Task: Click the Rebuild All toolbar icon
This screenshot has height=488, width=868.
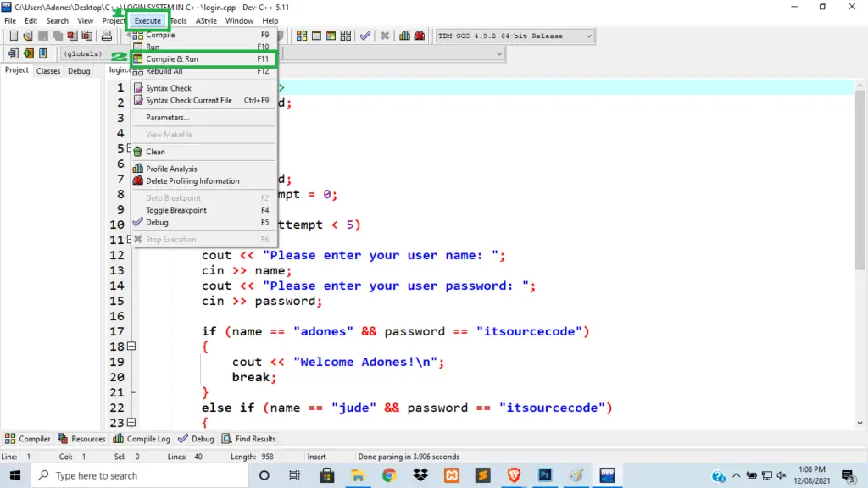Action: pyautogui.click(x=346, y=36)
